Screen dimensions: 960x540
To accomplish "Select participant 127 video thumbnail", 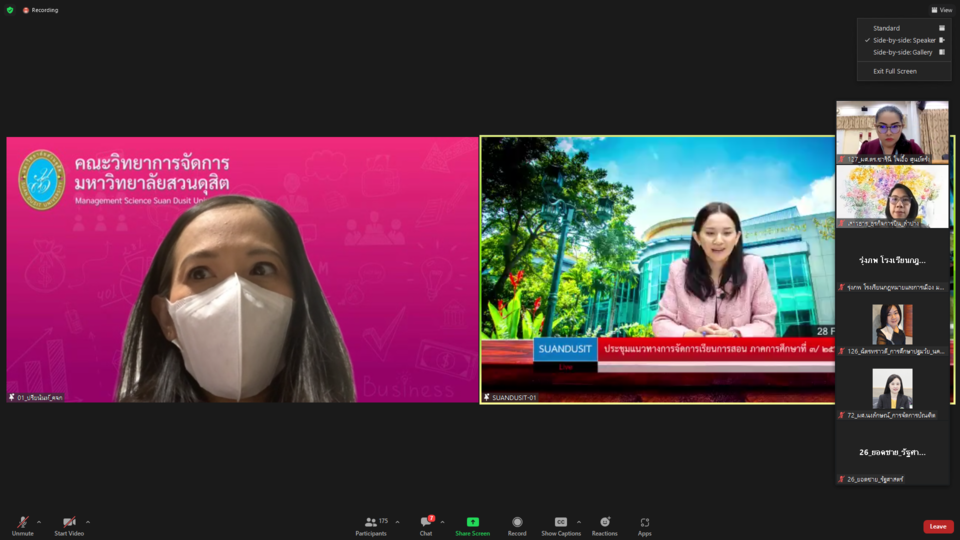I will pyautogui.click(x=892, y=132).
